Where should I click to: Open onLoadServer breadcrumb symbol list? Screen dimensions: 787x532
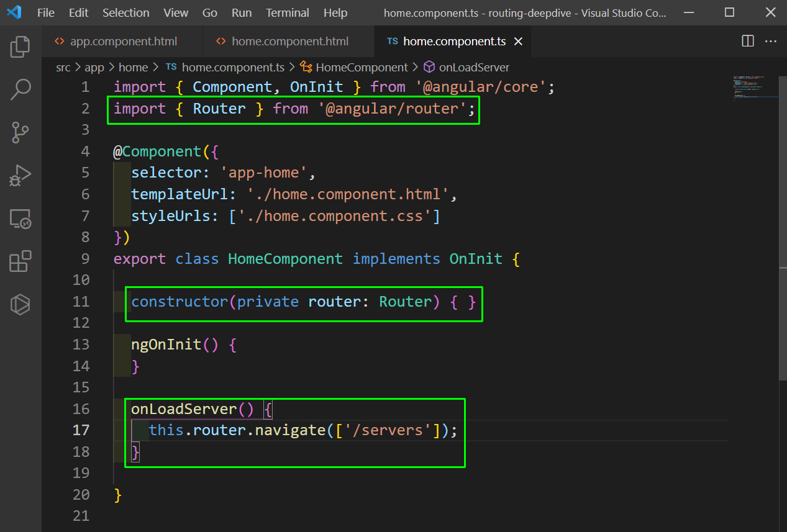pos(474,67)
